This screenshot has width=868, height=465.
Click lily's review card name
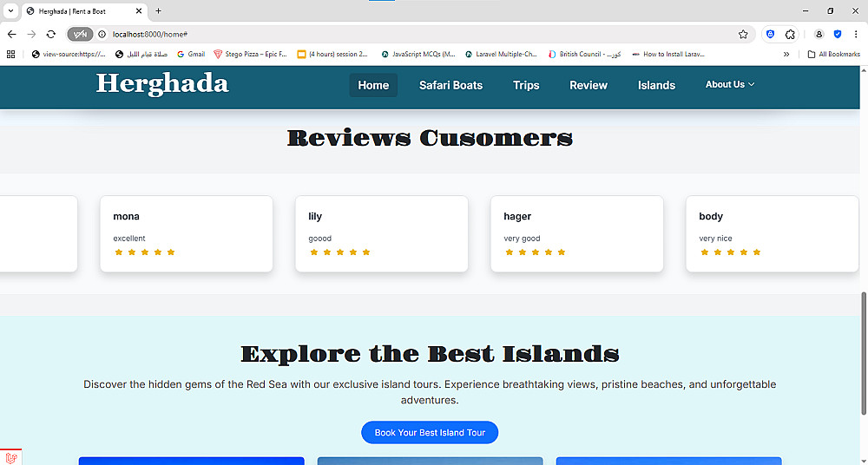tap(315, 216)
